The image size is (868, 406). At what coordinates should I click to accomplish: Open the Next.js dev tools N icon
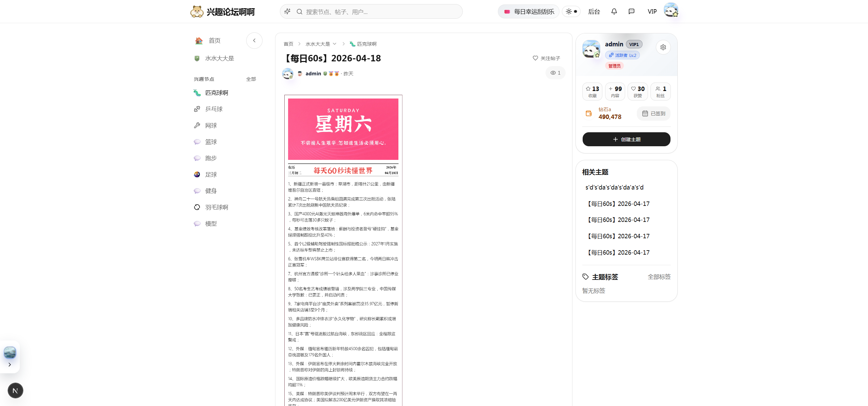click(15, 391)
